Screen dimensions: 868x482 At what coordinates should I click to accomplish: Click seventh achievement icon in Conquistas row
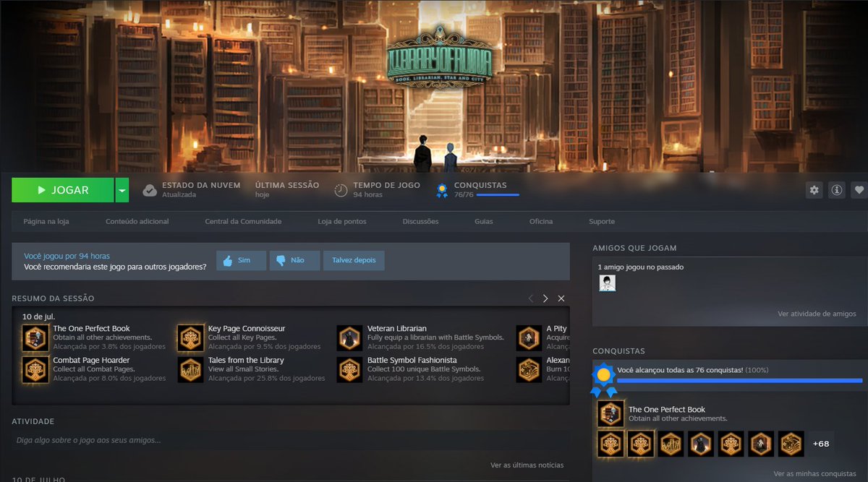pos(791,444)
